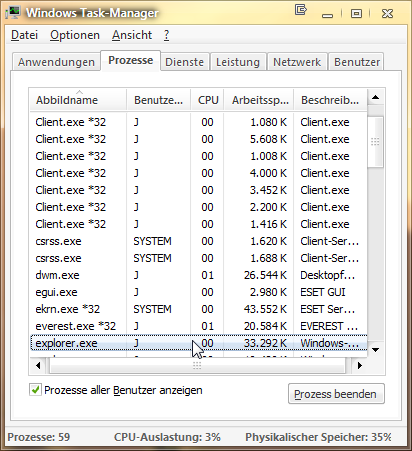Screen dimensions: 412x451
Task: Sort by Arbeitsspeicher column header
Action: [259, 100]
